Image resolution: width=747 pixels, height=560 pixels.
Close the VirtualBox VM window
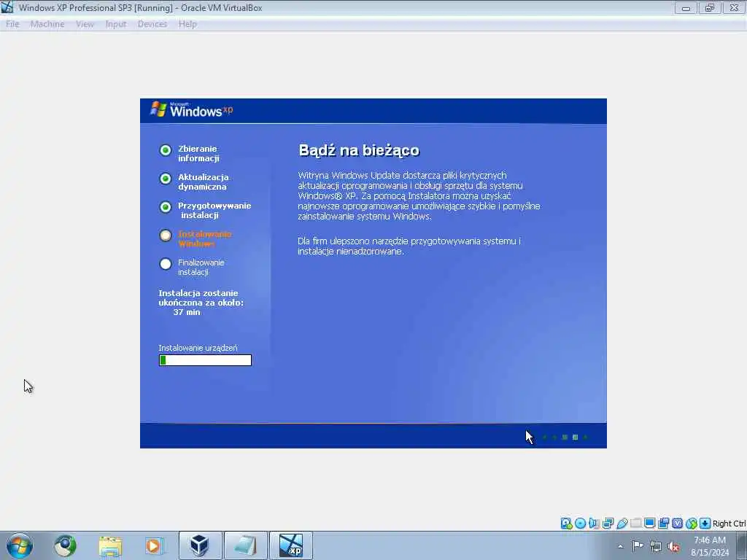point(734,7)
